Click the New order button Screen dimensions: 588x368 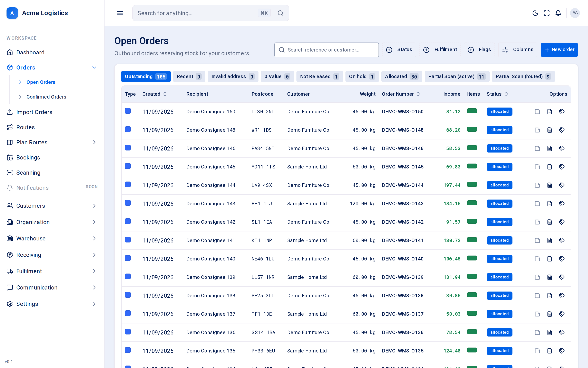[559, 50]
